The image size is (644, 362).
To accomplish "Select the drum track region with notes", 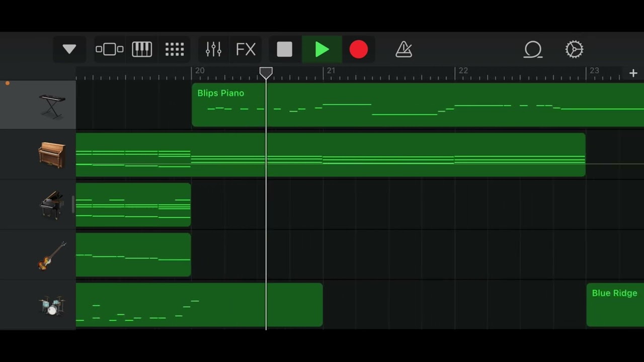I will pyautogui.click(x=199, y=305).
